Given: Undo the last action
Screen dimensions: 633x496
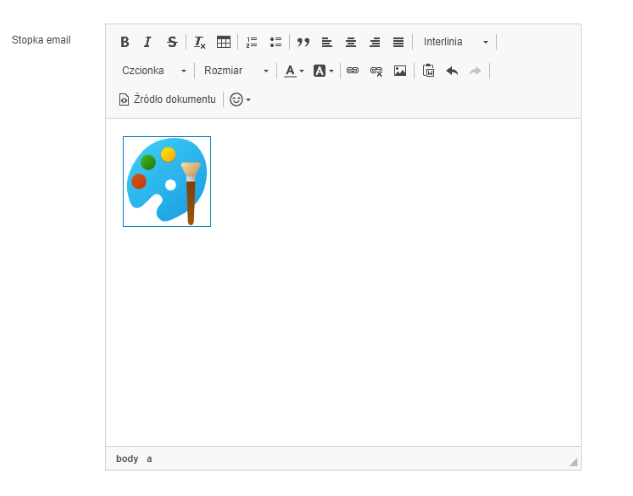Looking at the screenshot, I should (x=452, y=71).
